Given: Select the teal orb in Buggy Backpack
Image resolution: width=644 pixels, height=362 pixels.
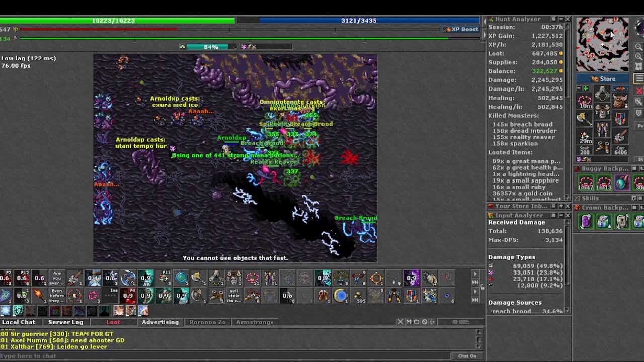Looking at the screenshot, I should point(622,183).
